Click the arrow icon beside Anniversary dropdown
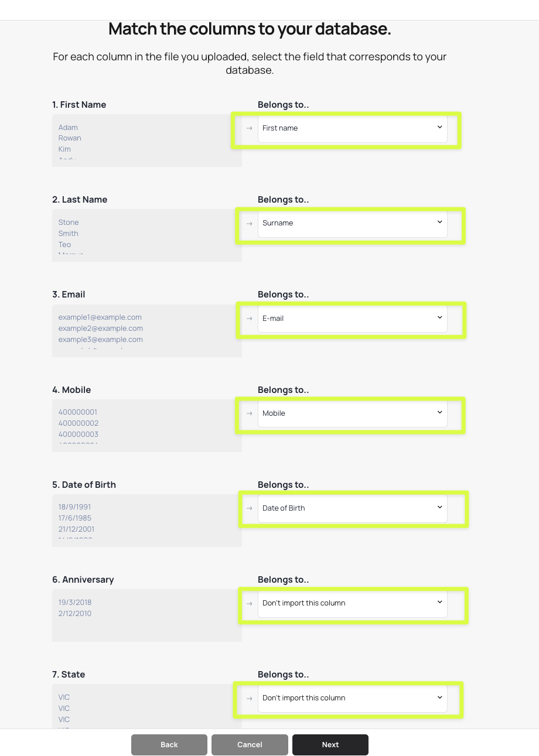The image size is (539, 756). [x=249, y=603]
